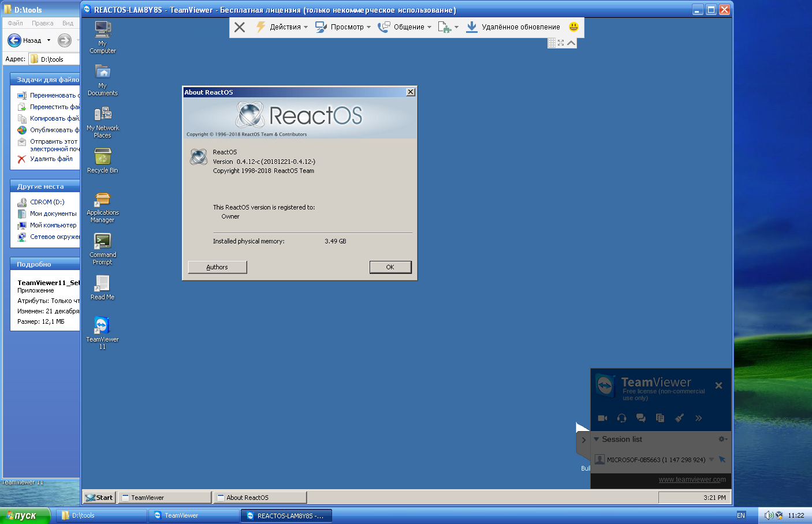Switch to TeamViewer in Windows taskbar

(195, 515)
